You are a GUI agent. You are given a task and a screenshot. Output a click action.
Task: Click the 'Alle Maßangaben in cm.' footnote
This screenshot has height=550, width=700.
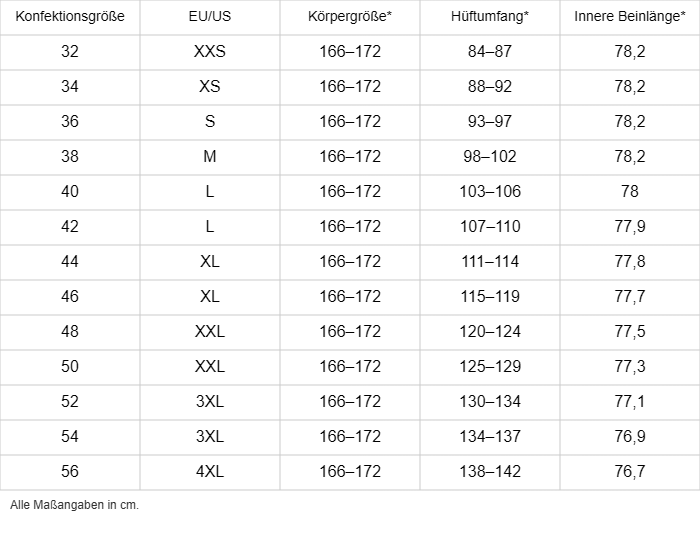tap(74, 505)
